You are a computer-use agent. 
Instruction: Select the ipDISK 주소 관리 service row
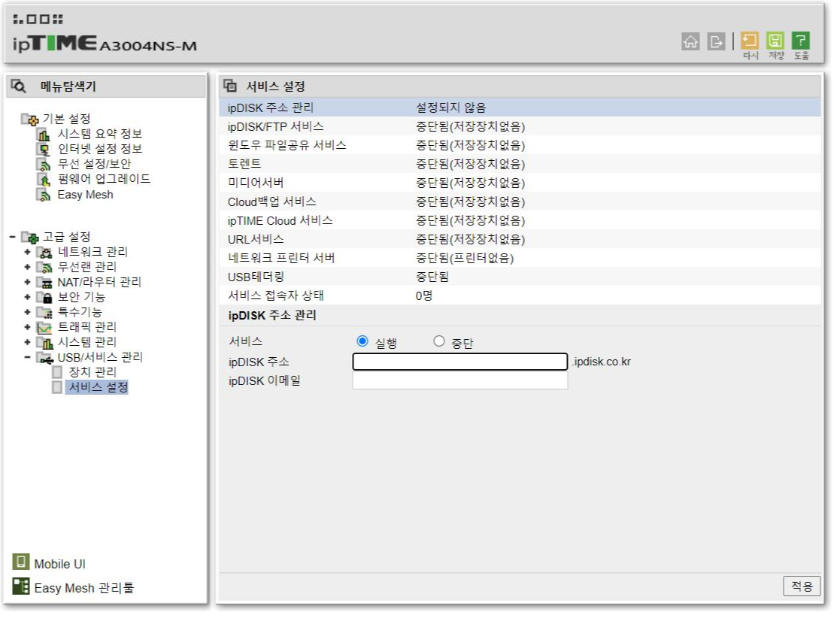(x=520, y=108)
